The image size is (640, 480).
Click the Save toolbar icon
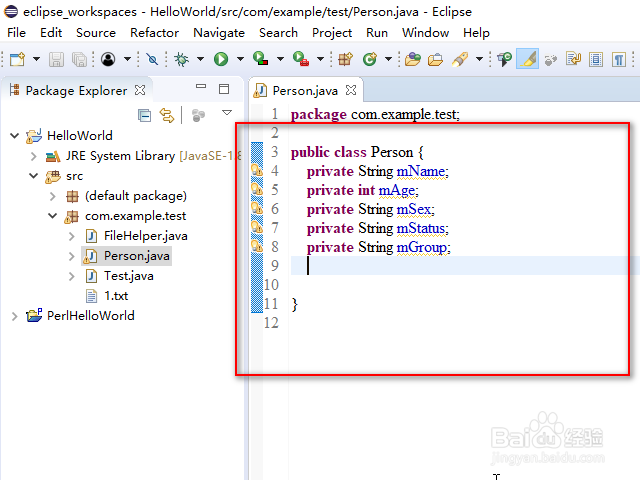[x=56, y=59]
